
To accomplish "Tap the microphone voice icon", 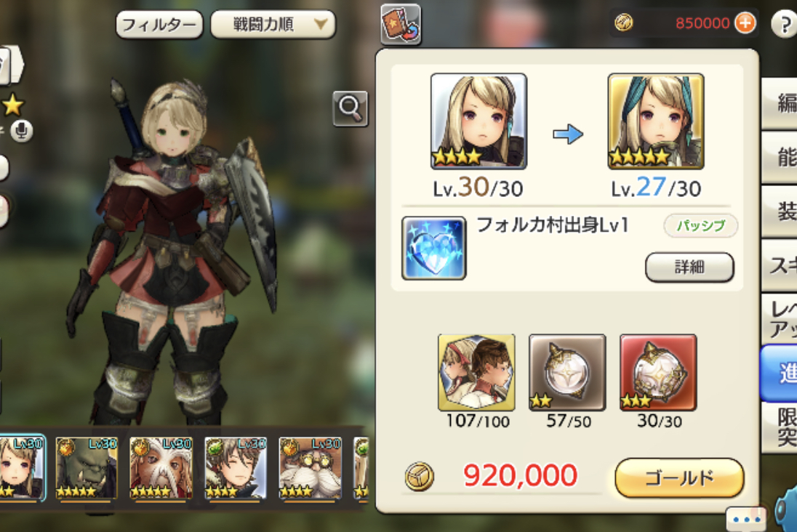I will point(21,131).
